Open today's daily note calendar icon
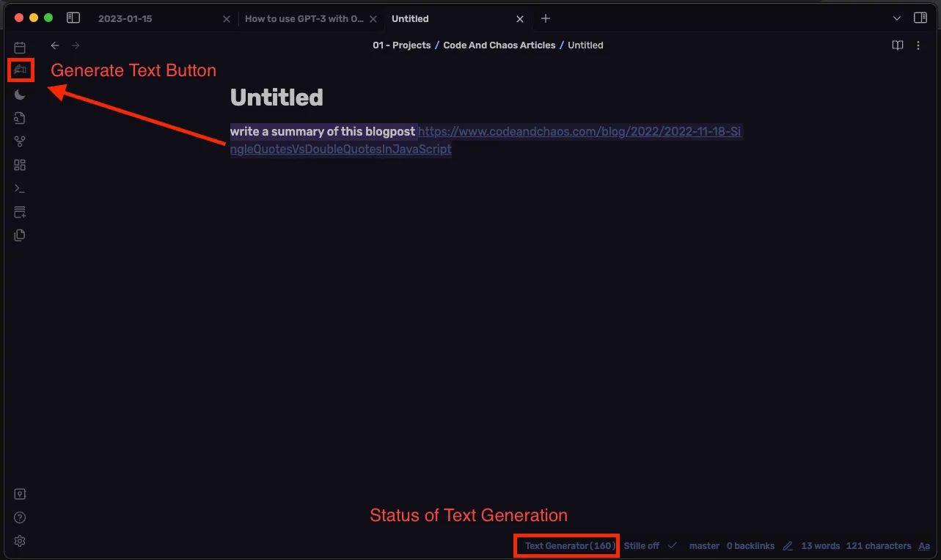This screenshot has height=560, width=941. 20,48
